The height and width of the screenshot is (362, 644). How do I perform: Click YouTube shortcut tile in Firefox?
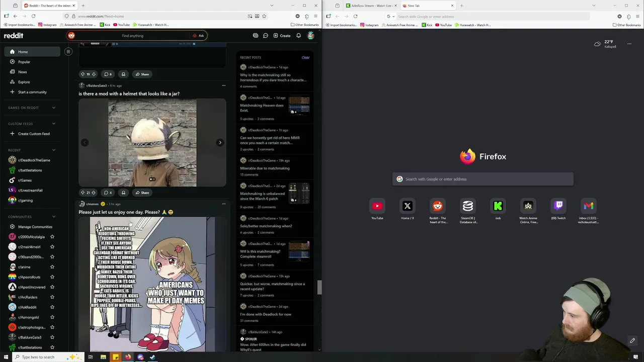pyautogui.click(x=377, y=206)
